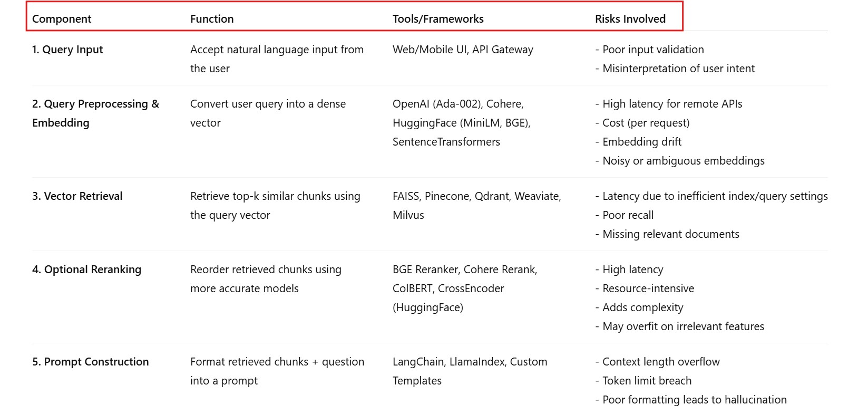
Task: Select the '5. Prompt Construction' row title
Action: tap(90, 362)
